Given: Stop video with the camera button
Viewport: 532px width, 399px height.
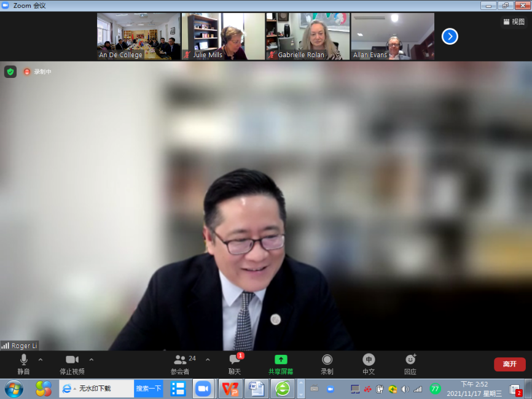Looking at the screenshot, I should (x=72, y=363).
